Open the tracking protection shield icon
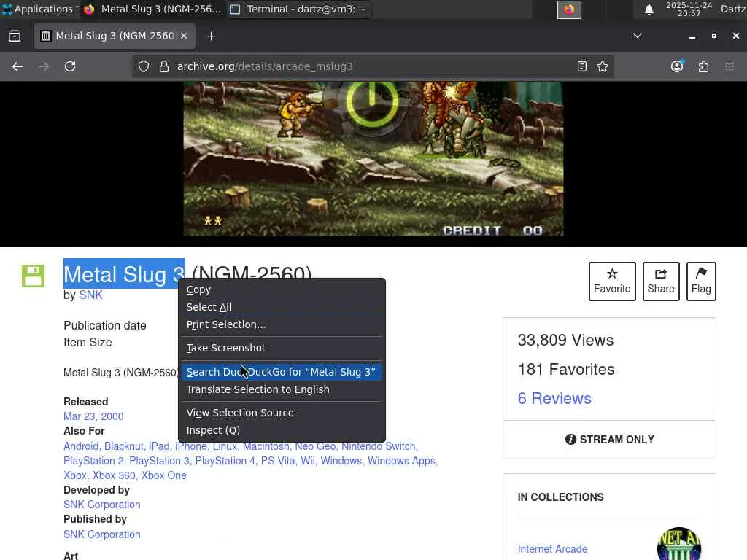Viewport: 747px width, 560px height. point(144,66)
